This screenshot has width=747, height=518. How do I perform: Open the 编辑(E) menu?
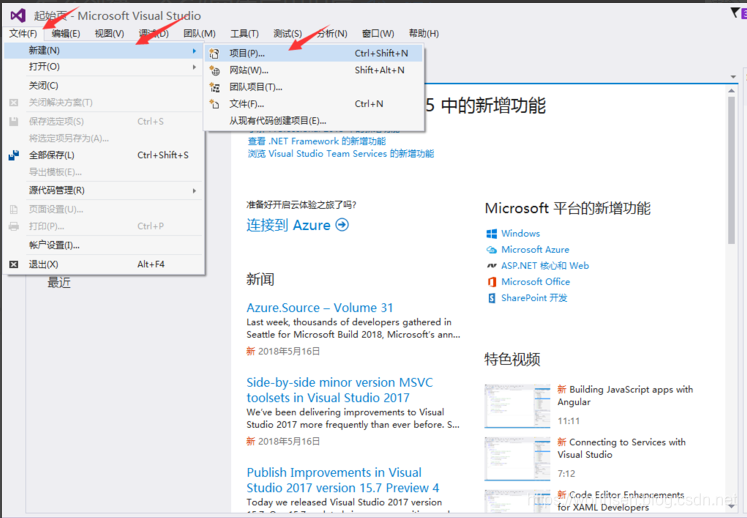[x=66, y=33]
